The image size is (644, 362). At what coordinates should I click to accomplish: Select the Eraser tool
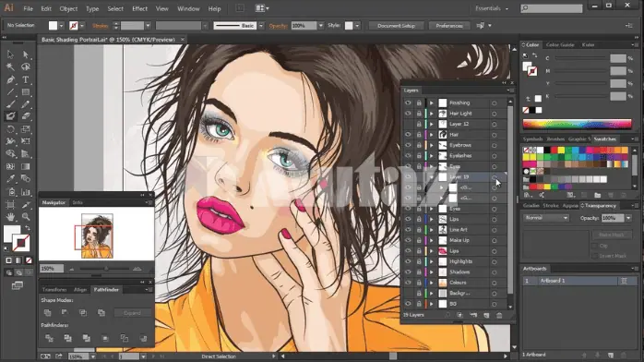point(26,116)
